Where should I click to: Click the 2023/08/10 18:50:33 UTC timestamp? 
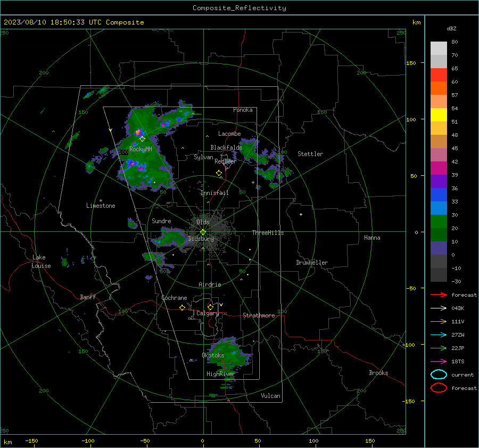click(73, 22)
